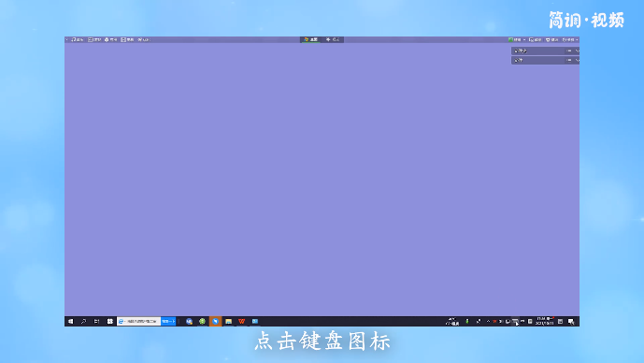This screenshot has height=363, width=644.
Task: Click the blue button beside taskbar search box
Action: pos(168,322)
